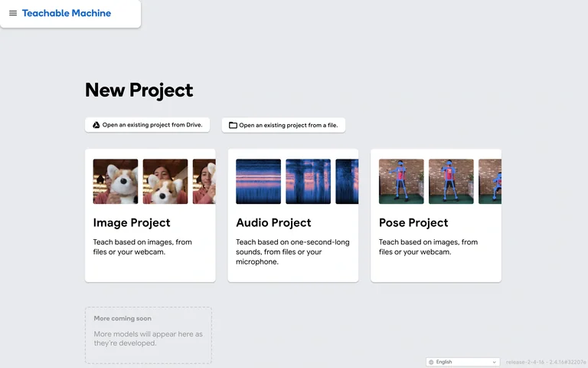Click Image Project description about webcam images
The width and height of the screenshot is (588, 368).
click(x=142, y=247)
